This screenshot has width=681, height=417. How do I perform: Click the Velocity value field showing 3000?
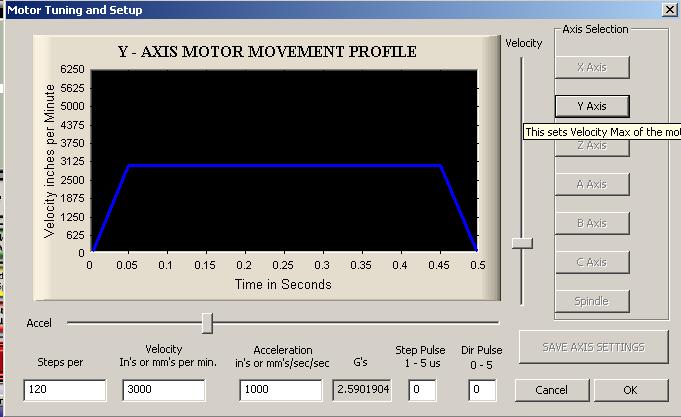click(163, 389)
